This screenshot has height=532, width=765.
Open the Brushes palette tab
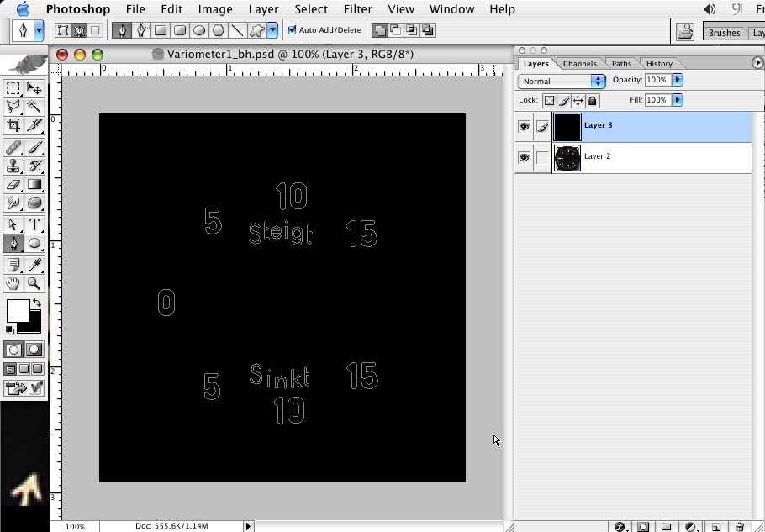724,33
